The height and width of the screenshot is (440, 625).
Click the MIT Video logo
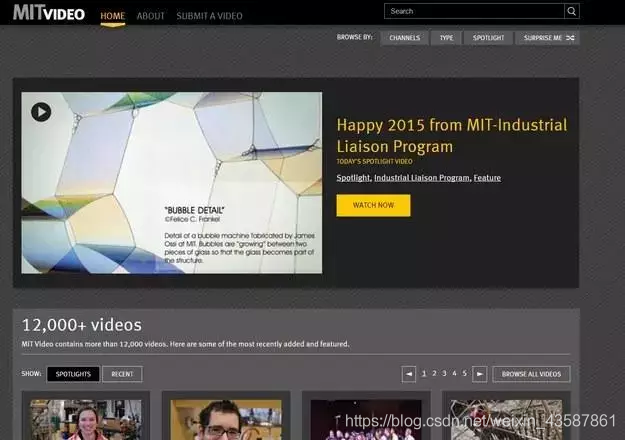[49, 12]
